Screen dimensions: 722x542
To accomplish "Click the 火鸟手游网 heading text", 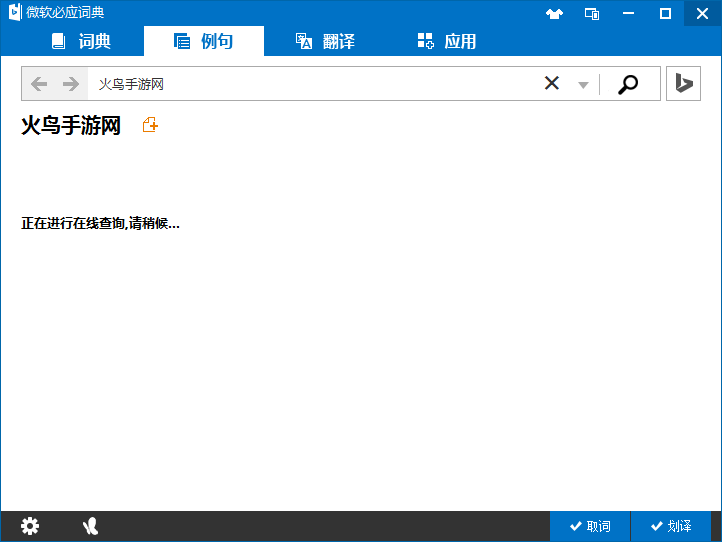I will coord(71,125).
